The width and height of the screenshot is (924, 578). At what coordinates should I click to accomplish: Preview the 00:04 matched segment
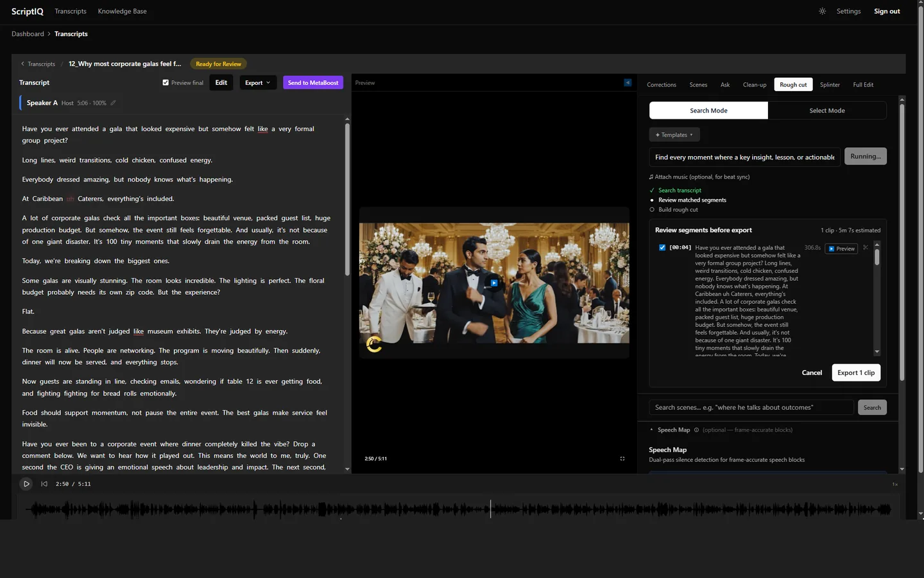[841, 249]
